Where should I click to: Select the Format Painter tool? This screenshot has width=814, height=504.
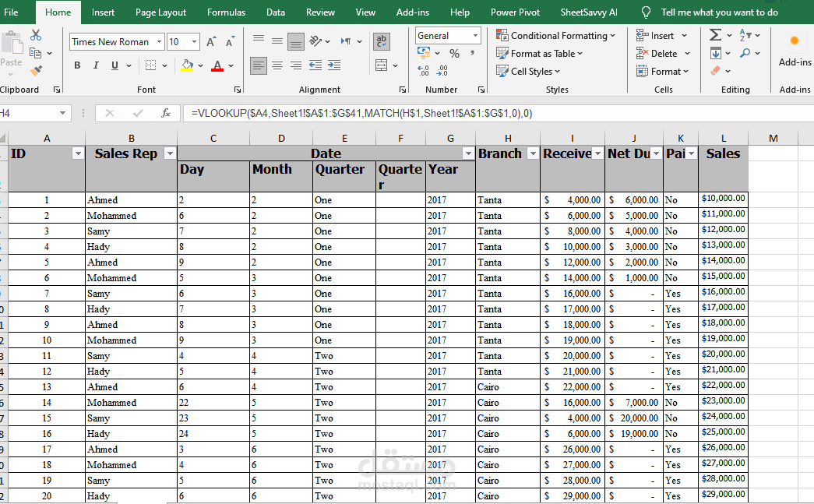(x=35, y=71)
